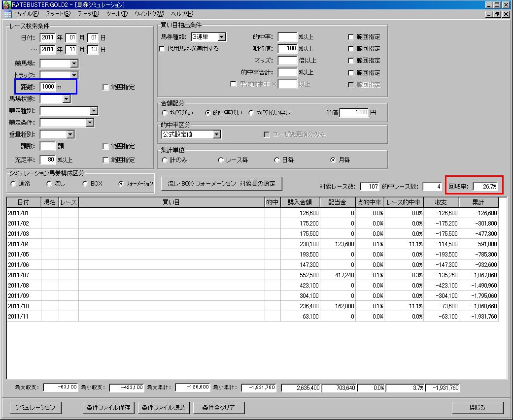Click the 充足率 input field showing 80
Viewport: 513px width, 420px height.
(x=47, y=160)
